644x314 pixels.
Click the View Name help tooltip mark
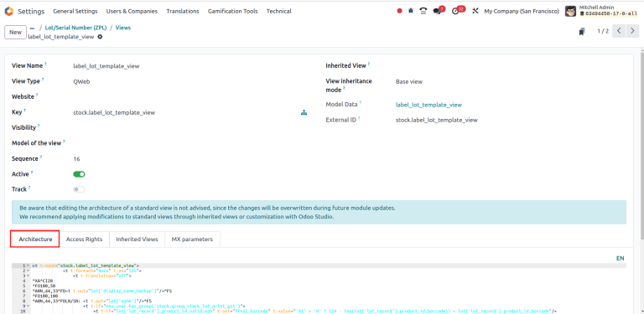45,64
